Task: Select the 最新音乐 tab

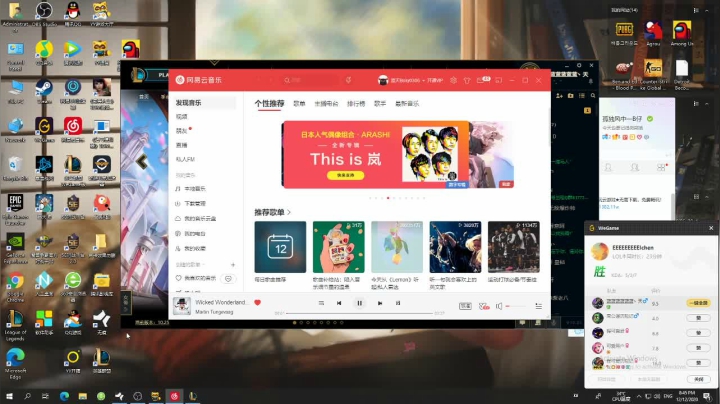Action: (x=407, y=104)
